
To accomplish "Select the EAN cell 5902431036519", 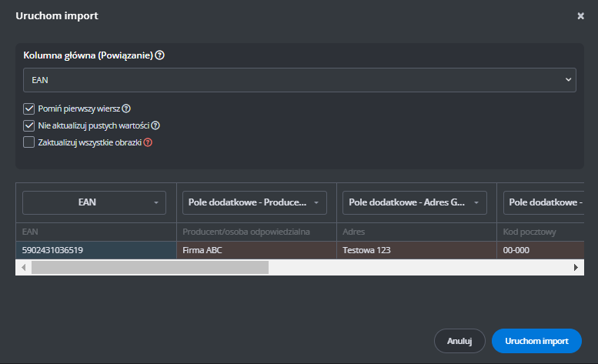I will click(x=95, y=250).
